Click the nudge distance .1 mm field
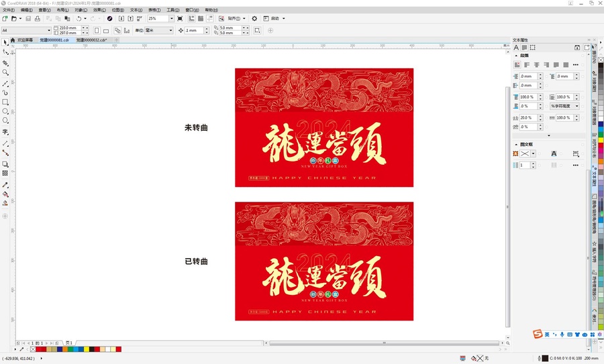This screenshot has width=604, height=364. click(x=194, y=30)
